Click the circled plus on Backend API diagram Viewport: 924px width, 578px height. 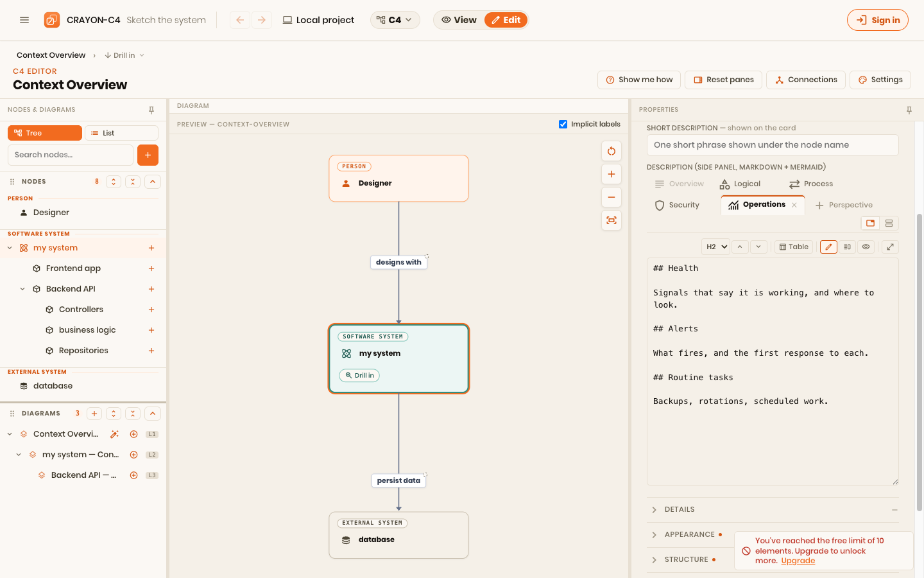133,475
